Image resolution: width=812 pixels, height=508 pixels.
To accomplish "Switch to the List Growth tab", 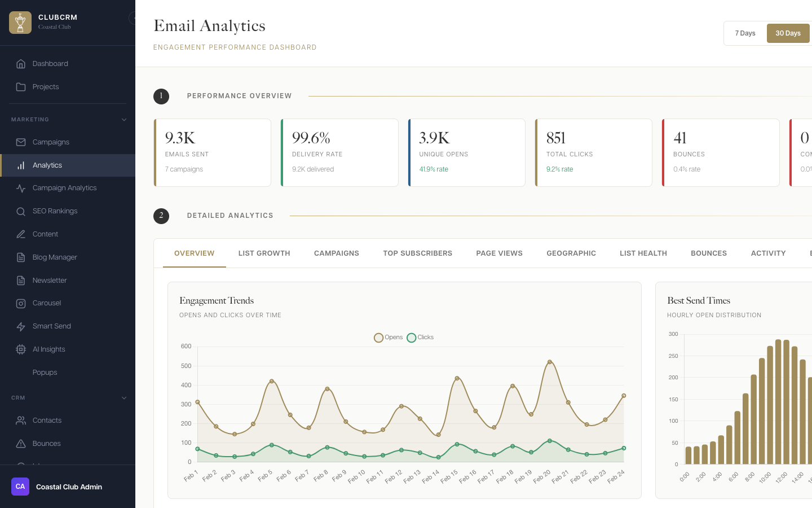I will tap(264, 253).
